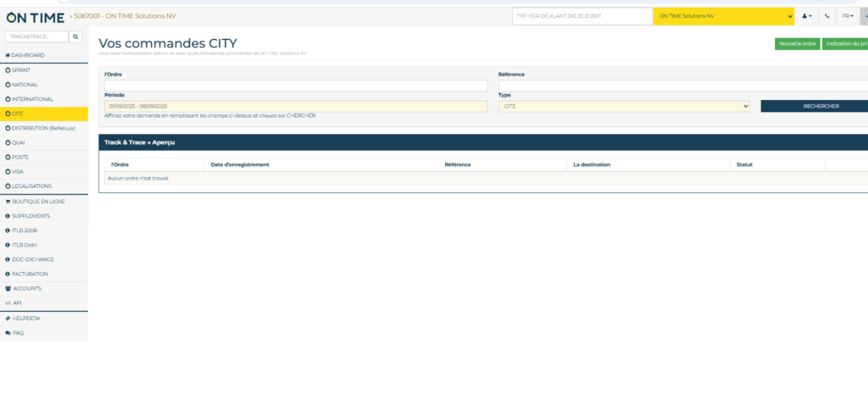Focus the Track&Trace sidebar search field
The width and height of the screenshot is (868, 416).
(x=37, y=36)
